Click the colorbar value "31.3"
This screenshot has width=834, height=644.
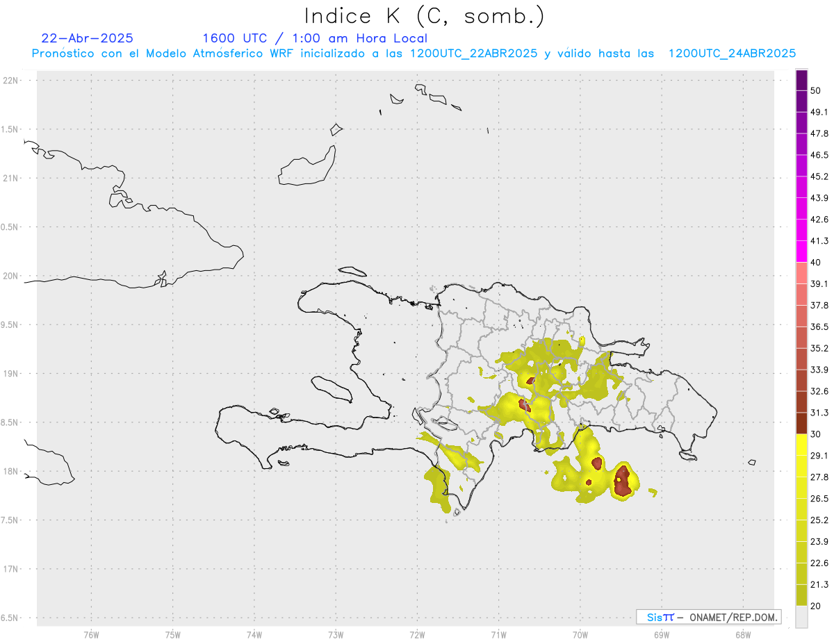819,413
